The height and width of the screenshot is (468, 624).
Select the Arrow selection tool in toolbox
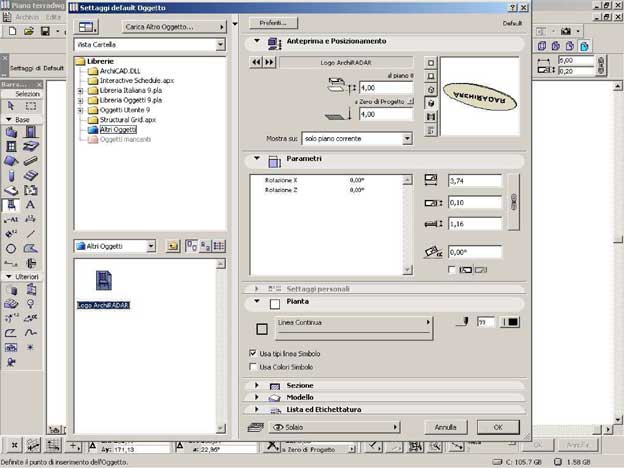pyautogui.click(x=11, y=106)
